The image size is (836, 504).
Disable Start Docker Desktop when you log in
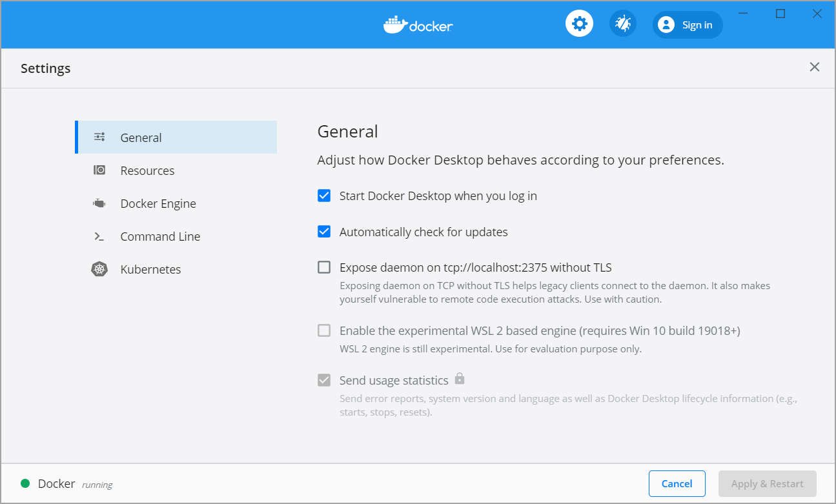coord(324,196)
